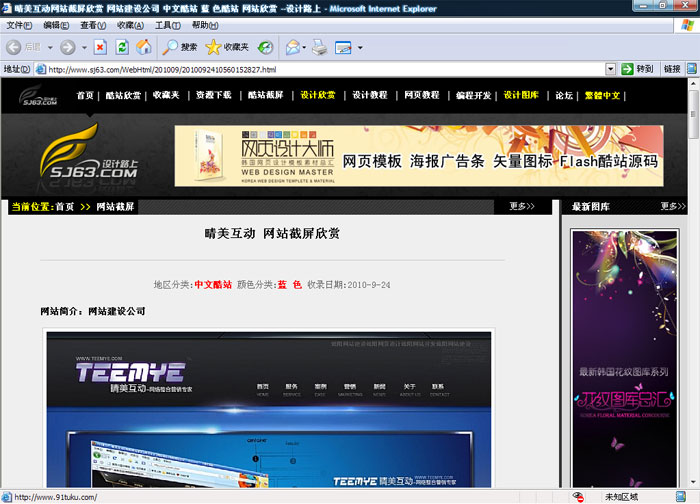The image size is (700, 504).
Task: Open Search with magnifier icon
Action: click(x=179, y=47)
